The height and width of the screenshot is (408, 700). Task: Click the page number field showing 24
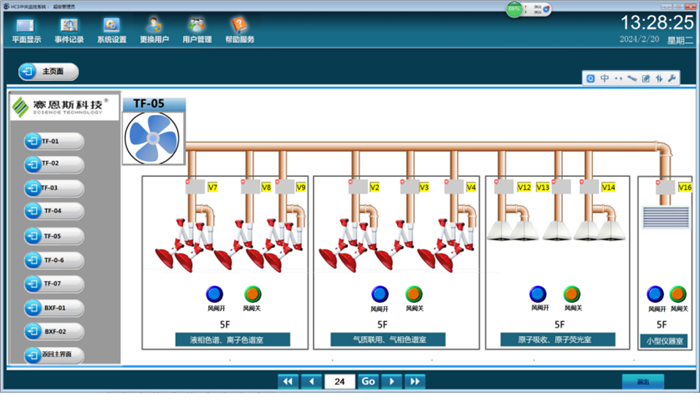click(340, 381)
